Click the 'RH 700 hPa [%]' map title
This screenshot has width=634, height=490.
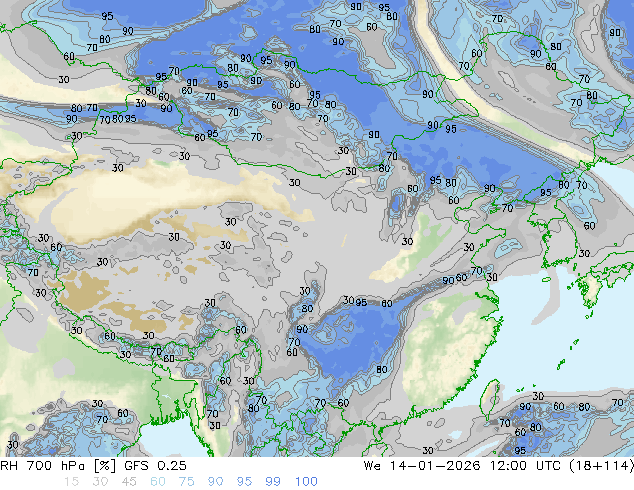tap(58, 466)
